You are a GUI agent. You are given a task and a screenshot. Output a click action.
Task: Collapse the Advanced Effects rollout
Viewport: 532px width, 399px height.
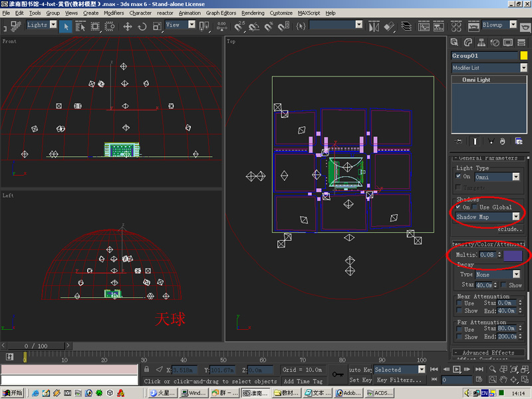coord(488,352)
